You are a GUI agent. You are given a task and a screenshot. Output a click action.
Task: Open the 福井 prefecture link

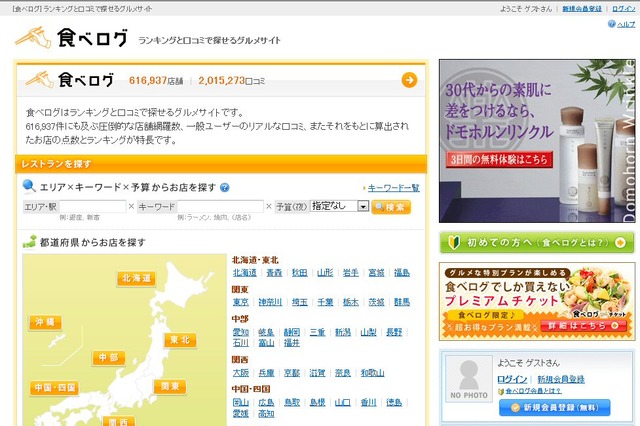tap(292, 343)
